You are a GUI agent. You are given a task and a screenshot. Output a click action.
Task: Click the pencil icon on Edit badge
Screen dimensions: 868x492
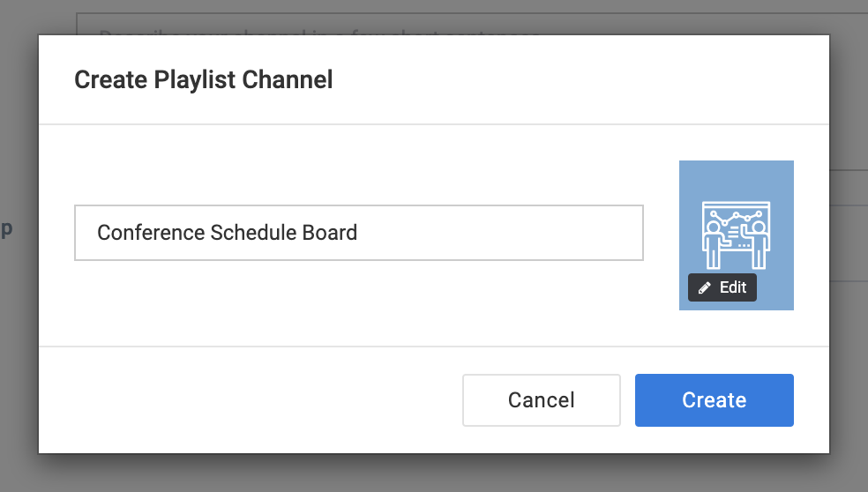(x=704, y=287)
